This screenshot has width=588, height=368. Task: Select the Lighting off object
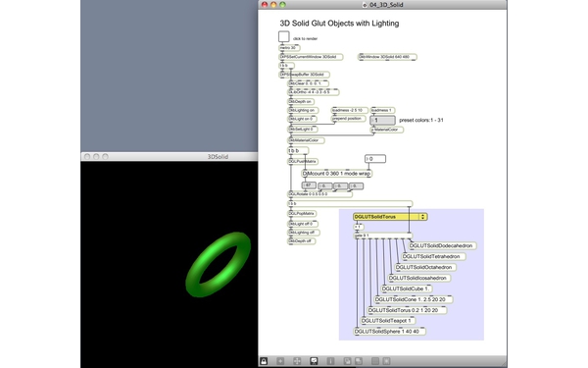(304, 233)
